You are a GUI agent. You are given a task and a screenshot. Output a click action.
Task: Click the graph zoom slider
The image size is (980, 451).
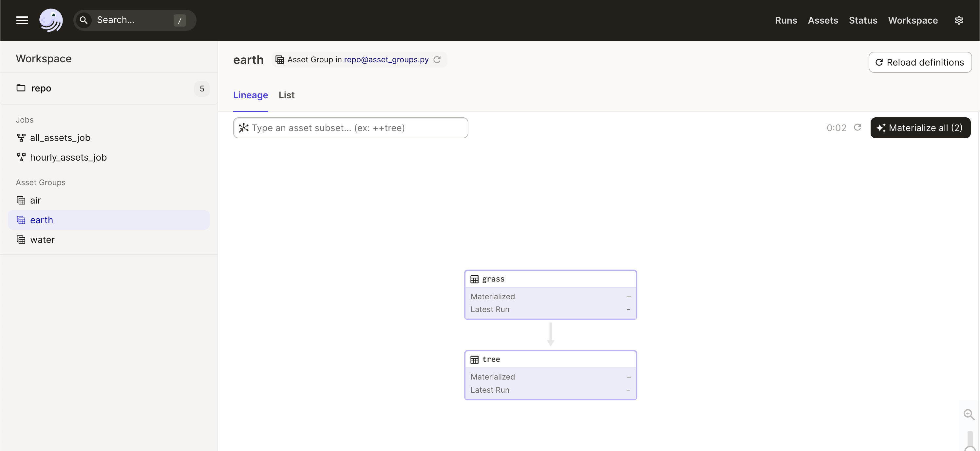pyautogui.click(x=970, y=440)
